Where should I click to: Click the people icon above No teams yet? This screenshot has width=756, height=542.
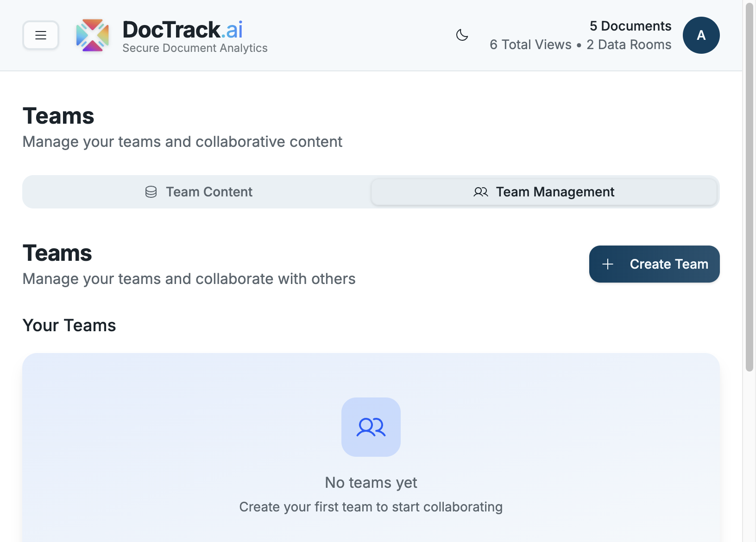click(371, 427)
